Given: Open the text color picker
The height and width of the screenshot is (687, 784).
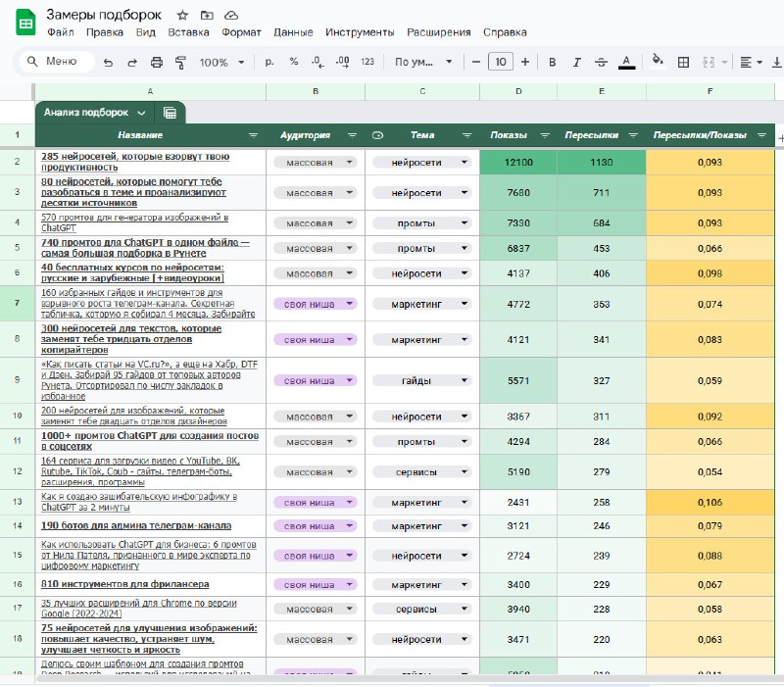Looking at the screenshot, I should [626, 62].
